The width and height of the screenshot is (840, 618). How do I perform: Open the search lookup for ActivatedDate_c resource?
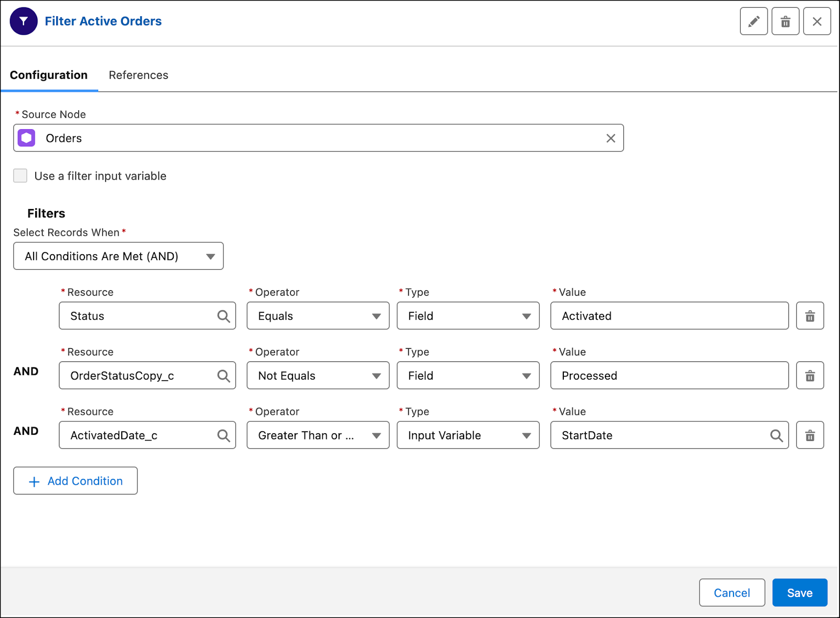pyautogui.click(x=223, y=435)
